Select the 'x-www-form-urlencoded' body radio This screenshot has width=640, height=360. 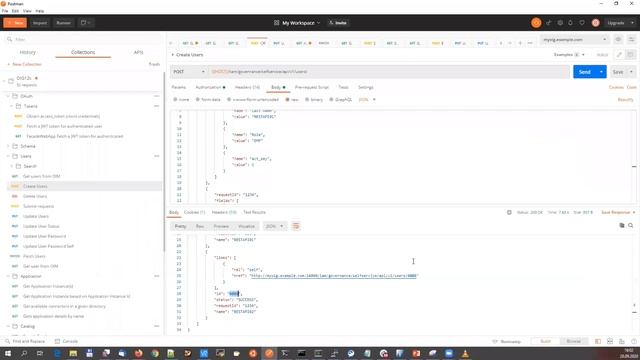pos(229,100)
